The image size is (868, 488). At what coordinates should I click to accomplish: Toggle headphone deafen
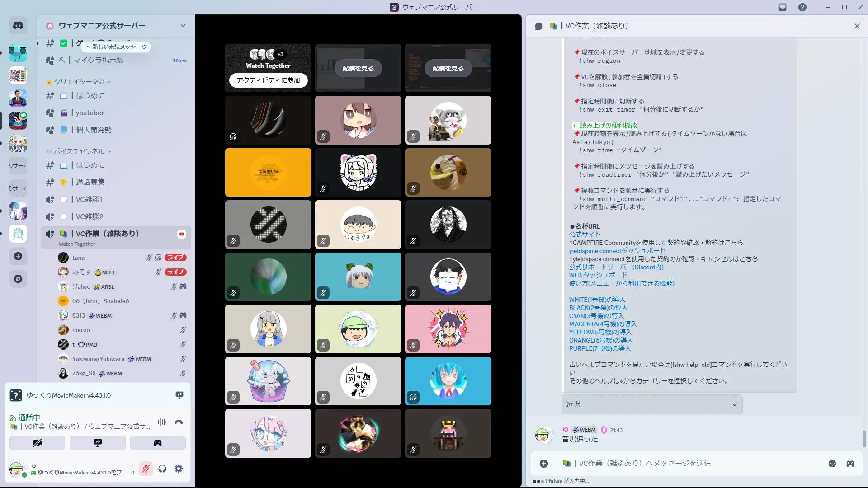point(162,469)
